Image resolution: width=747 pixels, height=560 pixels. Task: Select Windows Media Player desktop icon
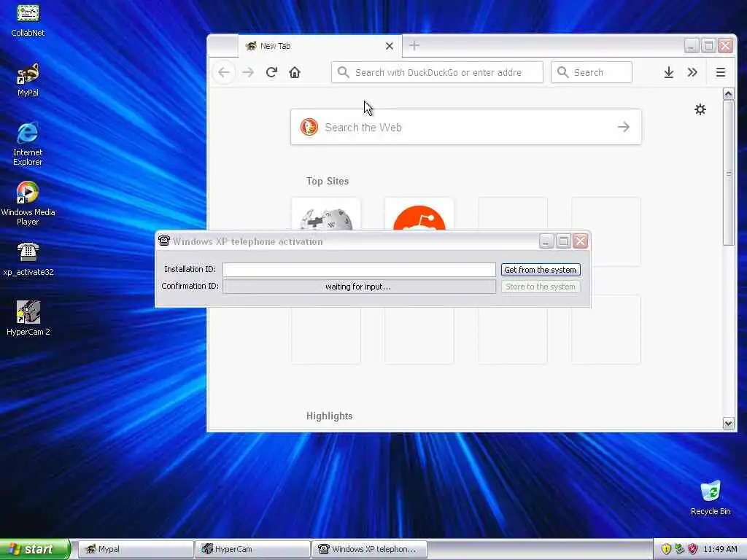pyautogui.click(x=28, y=203)
